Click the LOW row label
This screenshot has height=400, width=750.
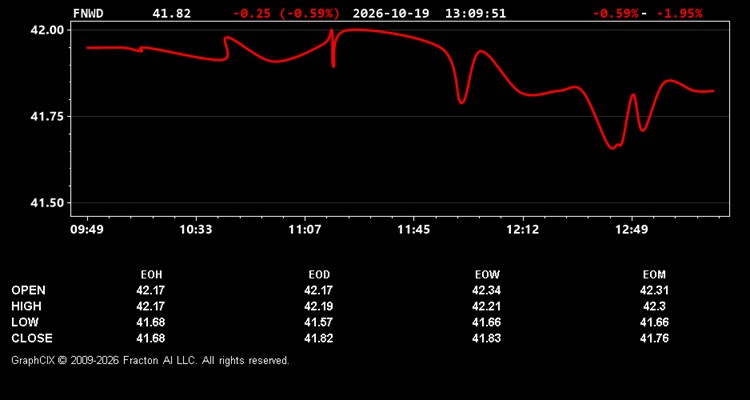coord(25,322)
